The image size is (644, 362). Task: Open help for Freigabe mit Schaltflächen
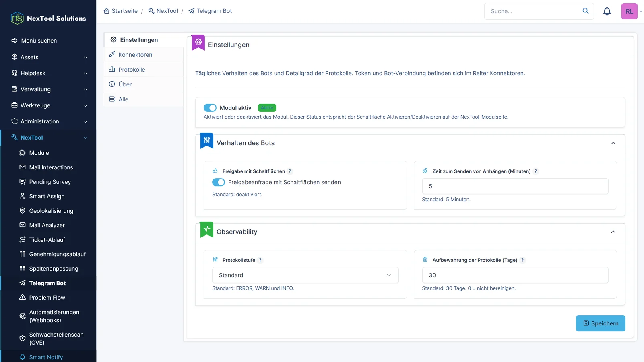(x=290, y=171)
